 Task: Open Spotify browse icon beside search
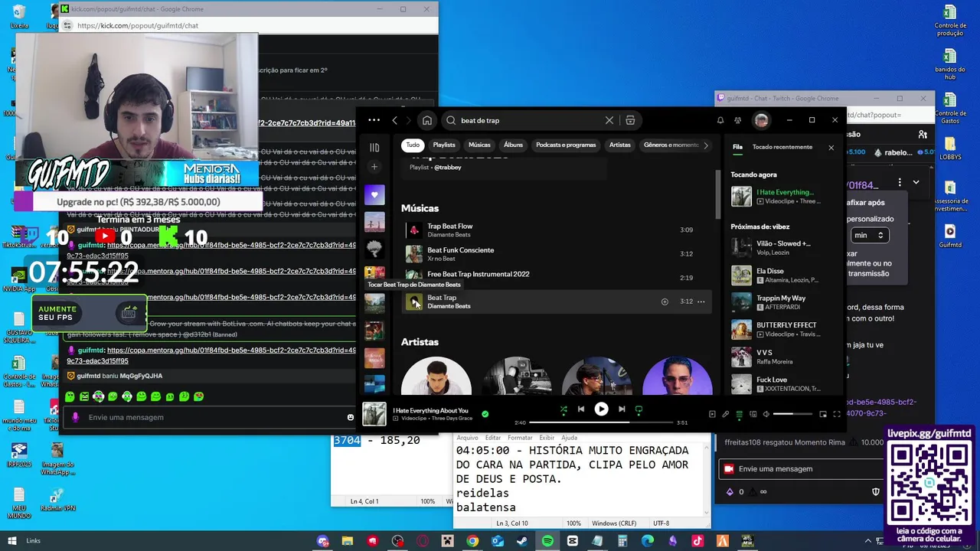click(630, 120)
